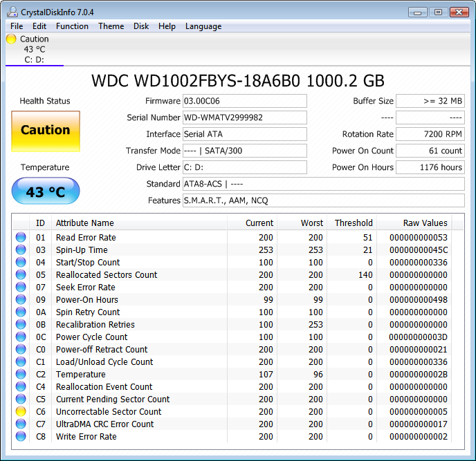
Task: Open the File menu
Action: coord(17,26)
